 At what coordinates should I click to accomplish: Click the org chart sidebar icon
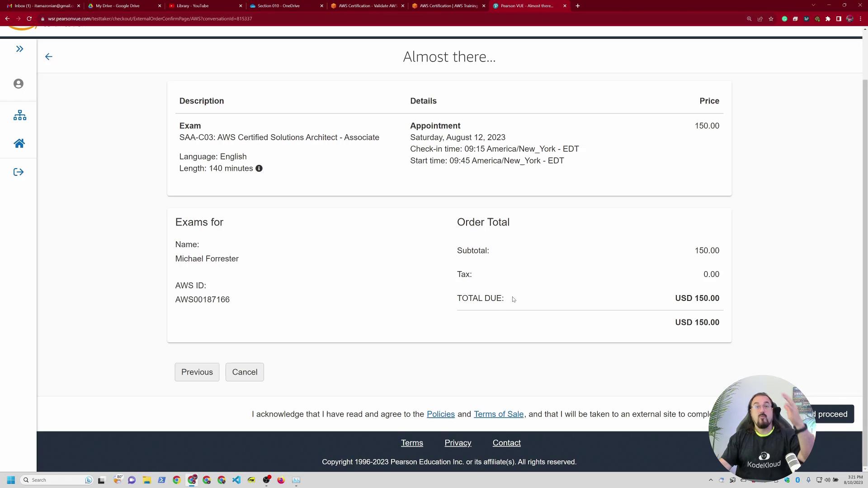(x=19, y=115)
